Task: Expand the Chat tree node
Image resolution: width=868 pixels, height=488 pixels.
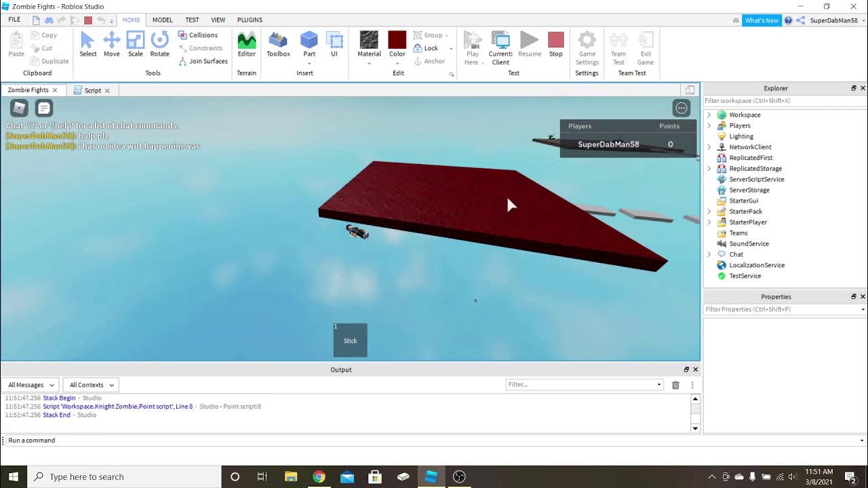Action: [x=709, y=254]
